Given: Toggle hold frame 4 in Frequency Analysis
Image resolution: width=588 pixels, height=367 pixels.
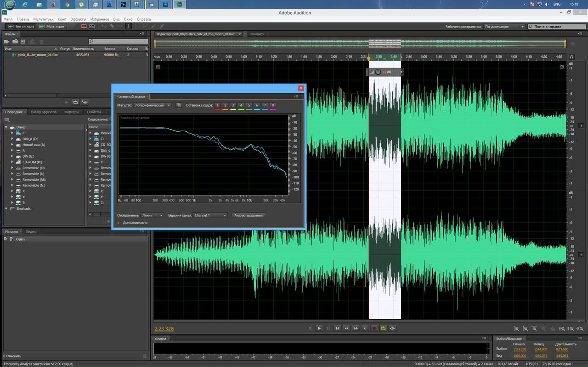Looking at the screenshot, I should pos(241,106).
